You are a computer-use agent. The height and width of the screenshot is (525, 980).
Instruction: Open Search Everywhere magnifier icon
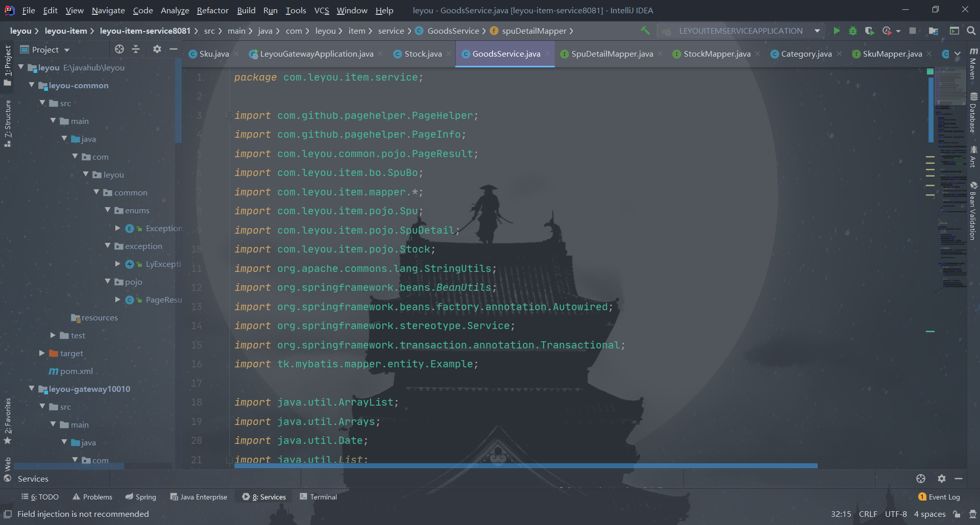(971, 31)
